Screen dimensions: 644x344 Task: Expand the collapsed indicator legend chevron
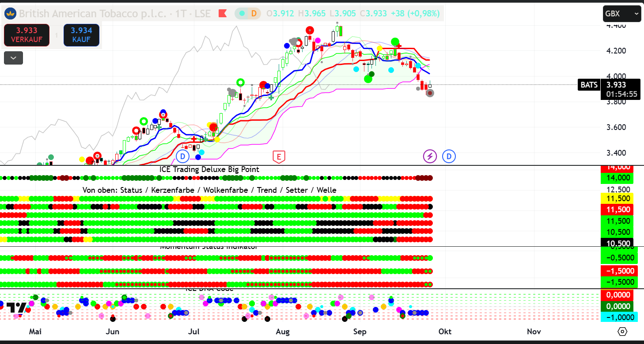tap(13, 58)
